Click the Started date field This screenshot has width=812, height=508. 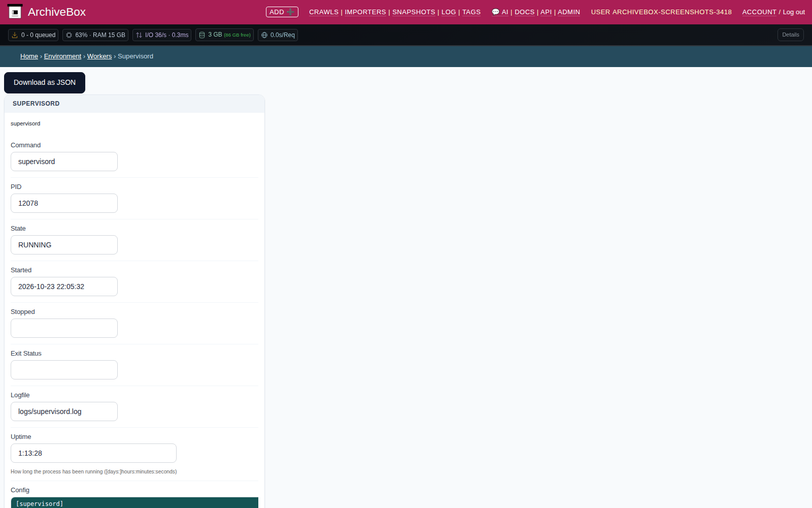pyautogui.click(x=64, y=287)
